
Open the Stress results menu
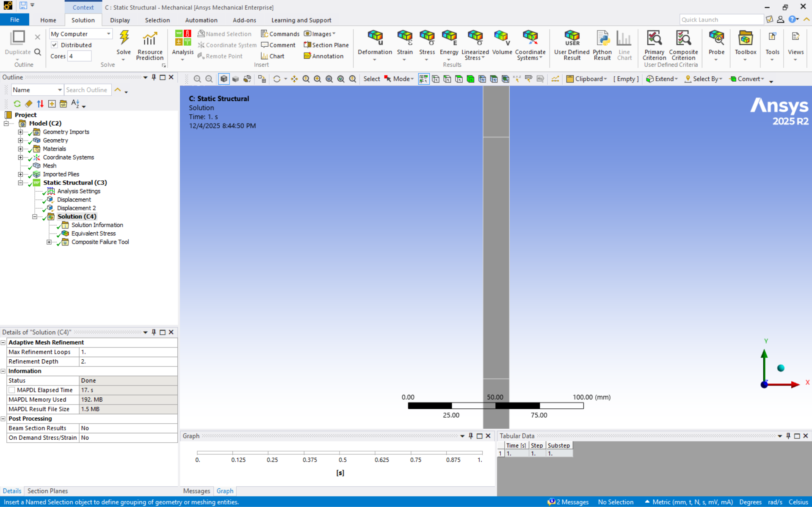(427, 45)
